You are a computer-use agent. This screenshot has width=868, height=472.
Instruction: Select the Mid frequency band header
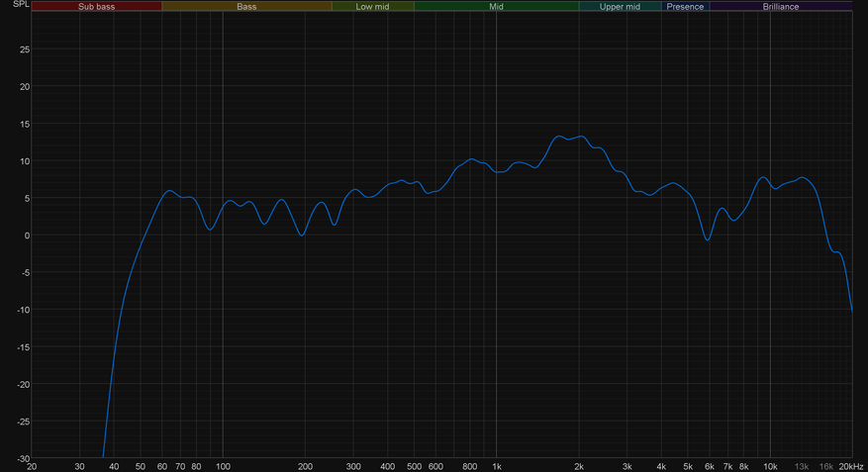coord(496,6)
